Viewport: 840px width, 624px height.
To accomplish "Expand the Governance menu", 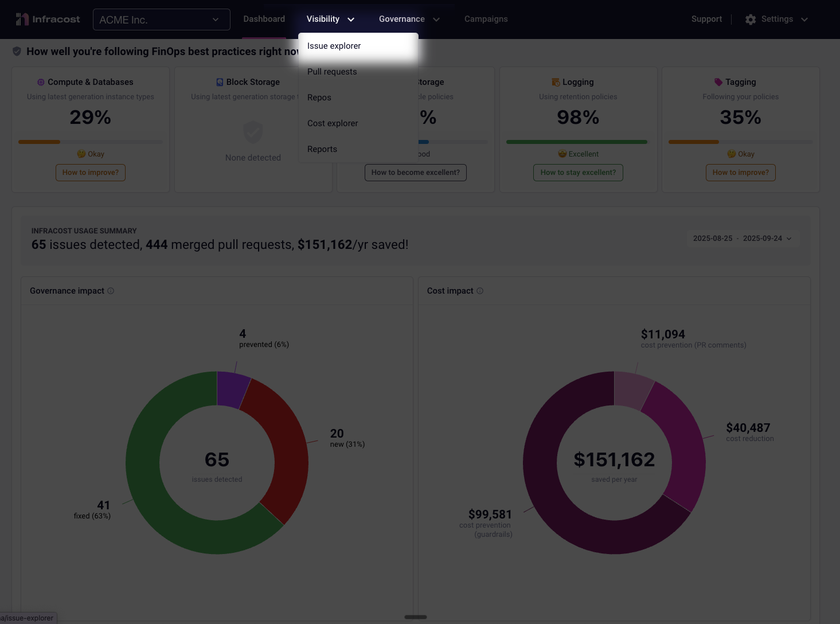I will (409, 19).
